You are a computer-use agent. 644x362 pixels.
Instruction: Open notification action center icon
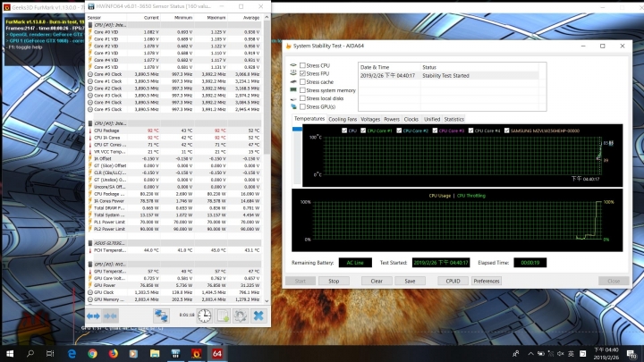coord(631,354)
